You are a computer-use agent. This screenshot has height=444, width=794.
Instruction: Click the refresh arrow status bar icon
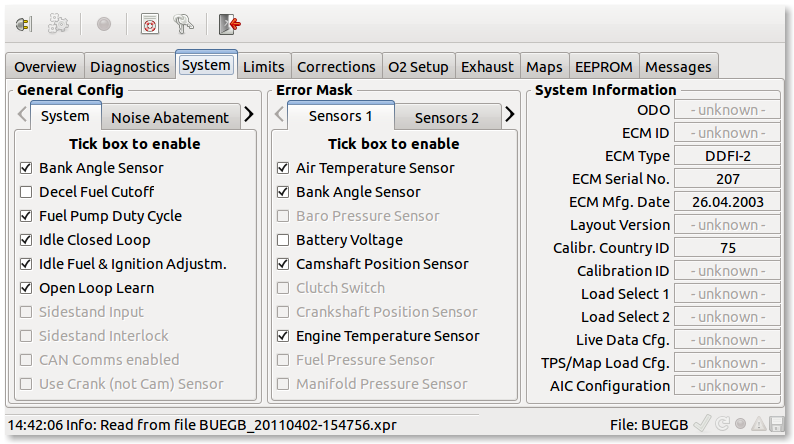723,424
